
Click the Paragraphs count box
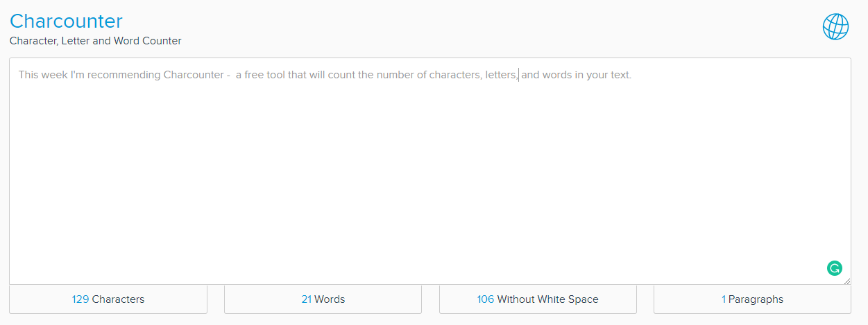pyautogui.click(x=752, y=299)
